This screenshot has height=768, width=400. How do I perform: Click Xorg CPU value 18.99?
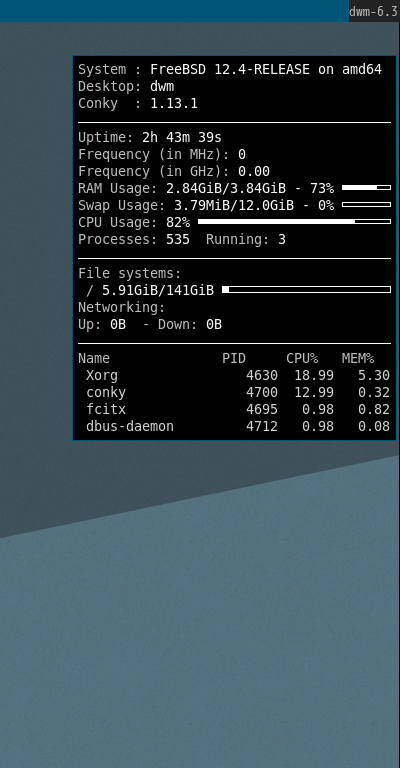[314, 376]
